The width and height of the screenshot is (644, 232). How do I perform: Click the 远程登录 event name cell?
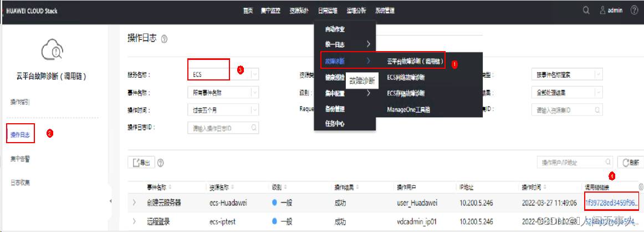158,221
